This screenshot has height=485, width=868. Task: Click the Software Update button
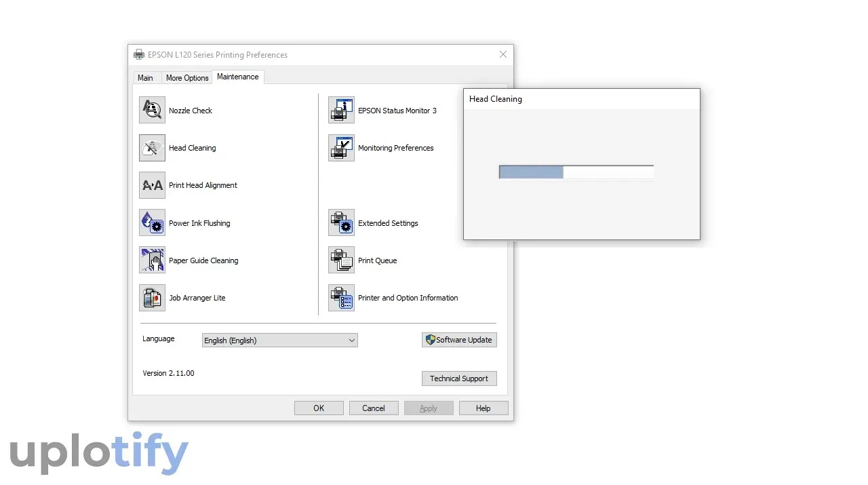[x=459, y=340]
